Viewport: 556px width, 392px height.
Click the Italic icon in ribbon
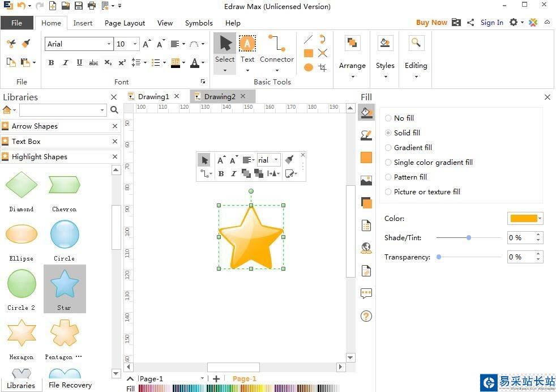tap(66, 63)
